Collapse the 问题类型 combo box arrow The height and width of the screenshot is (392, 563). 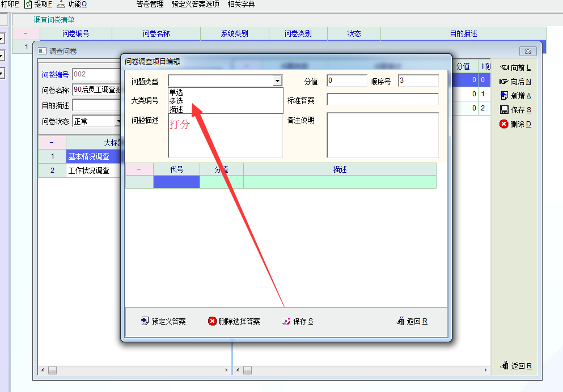(277, 82)
